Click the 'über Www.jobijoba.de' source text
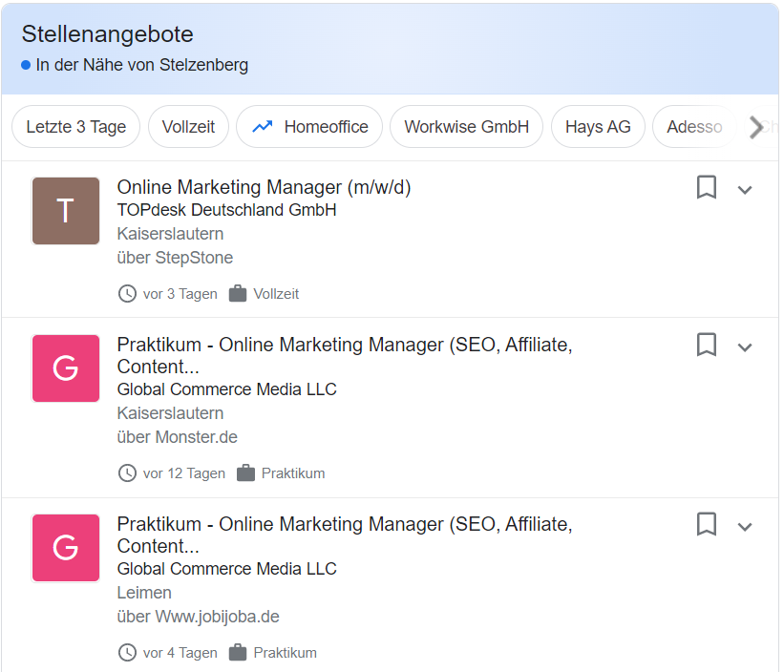This screenshot has width=784, height=672. (x=198, y=617)
